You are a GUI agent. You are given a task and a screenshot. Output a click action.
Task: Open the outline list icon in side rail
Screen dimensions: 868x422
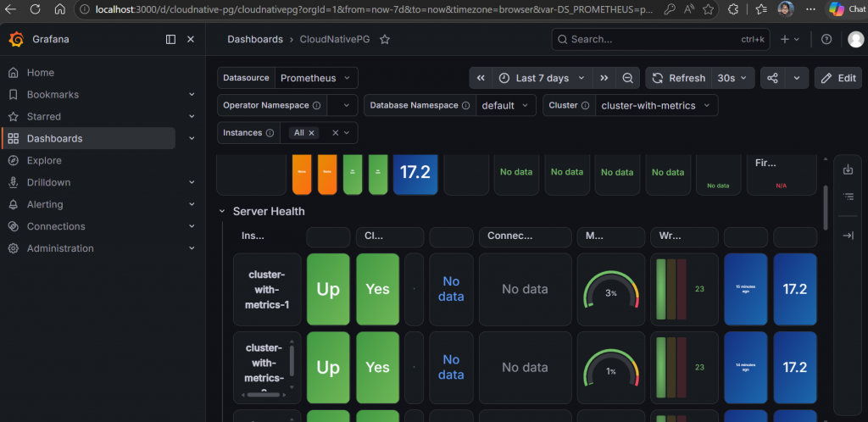(x=848, y=196)
